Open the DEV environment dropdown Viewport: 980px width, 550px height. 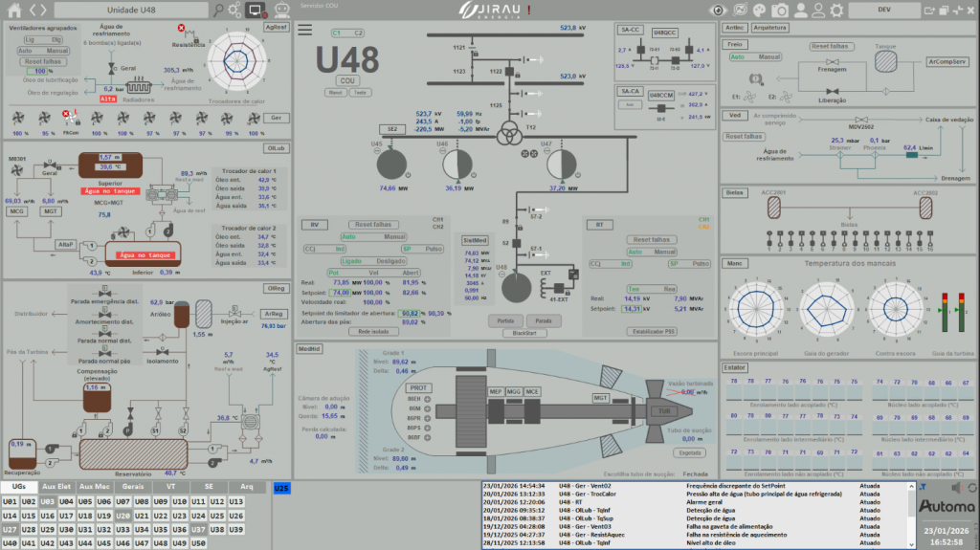(883, 10)
